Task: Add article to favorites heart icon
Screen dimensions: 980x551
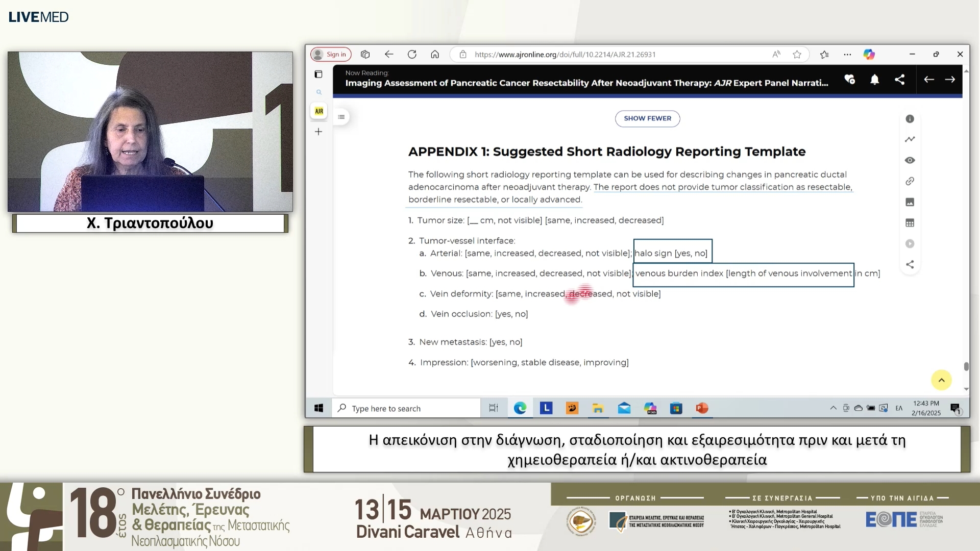Action: pyautogui.click(x=849, y=80)
